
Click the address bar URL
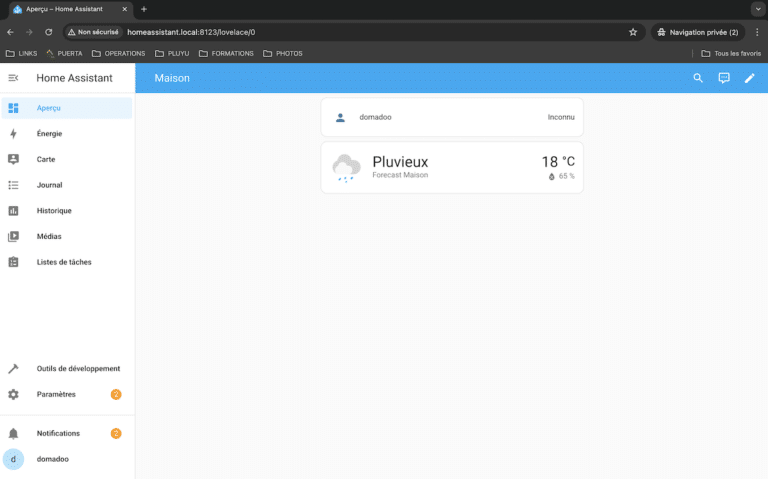pyautogui.click(x=191, y=32)
